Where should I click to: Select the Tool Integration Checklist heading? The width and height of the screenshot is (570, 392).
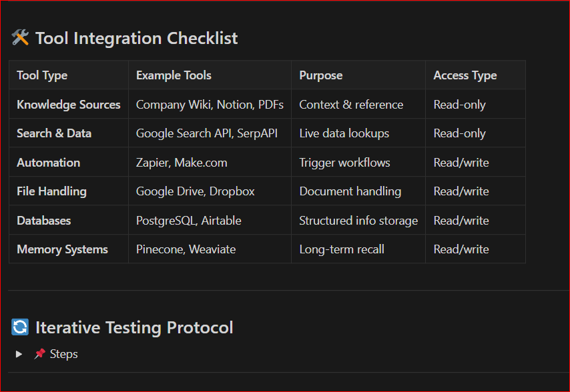pos(136,39)
